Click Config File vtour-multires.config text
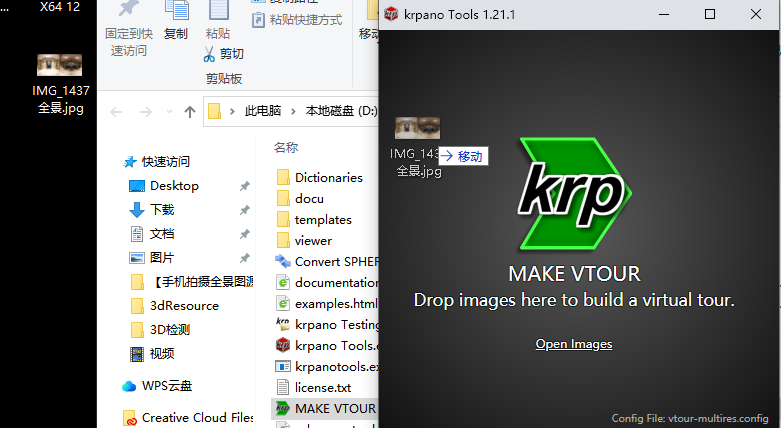 coord(690,418)
